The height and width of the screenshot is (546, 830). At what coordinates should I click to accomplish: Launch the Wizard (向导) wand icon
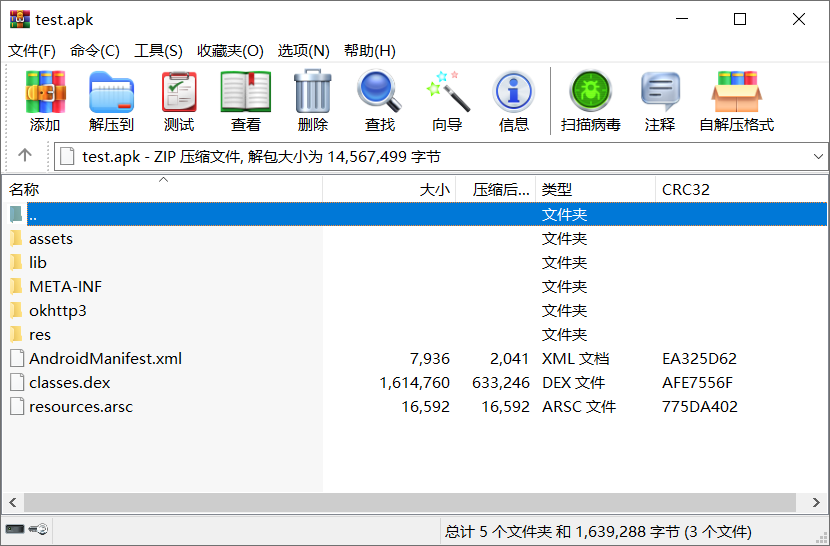447,92
